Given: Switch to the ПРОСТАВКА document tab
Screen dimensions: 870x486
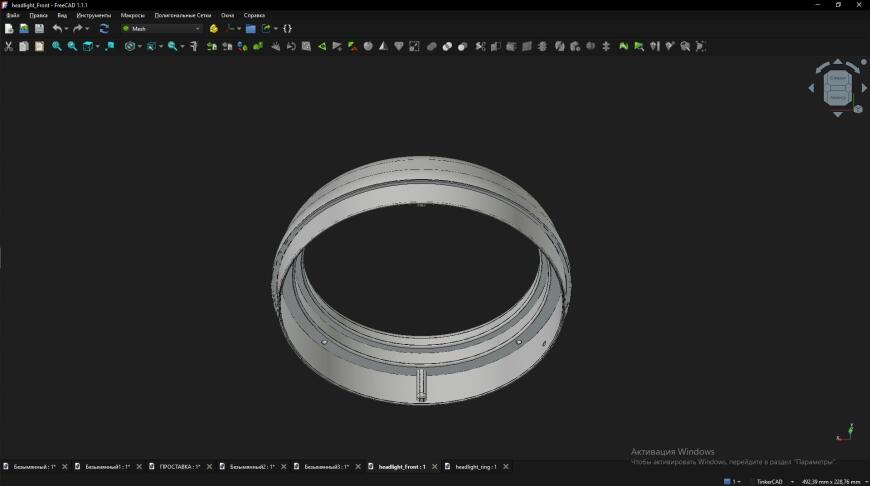Looking at the screenshot, I should click(180, 467).
